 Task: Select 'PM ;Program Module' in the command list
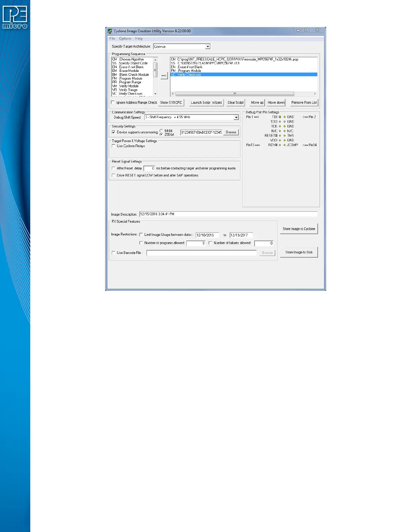point(132,79)
